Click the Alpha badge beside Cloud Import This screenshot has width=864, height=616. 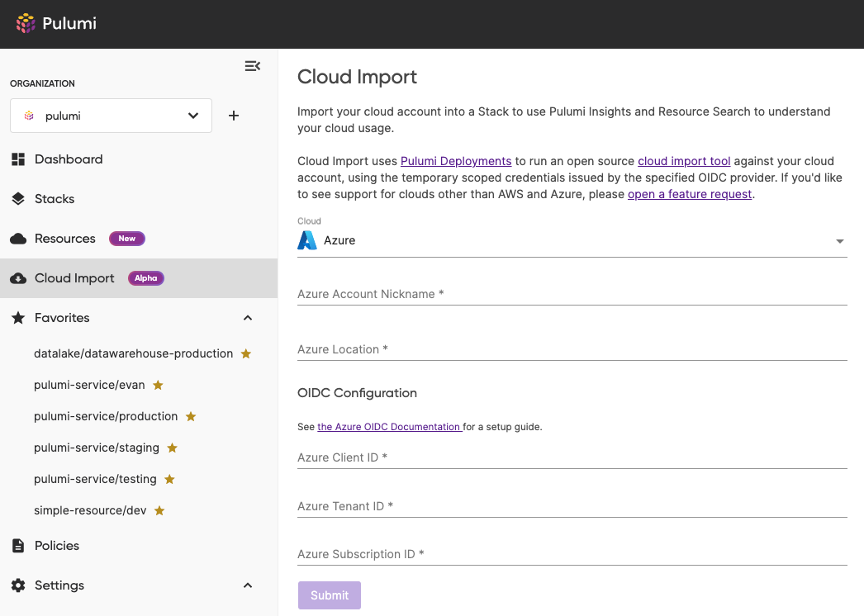[146, 278]
